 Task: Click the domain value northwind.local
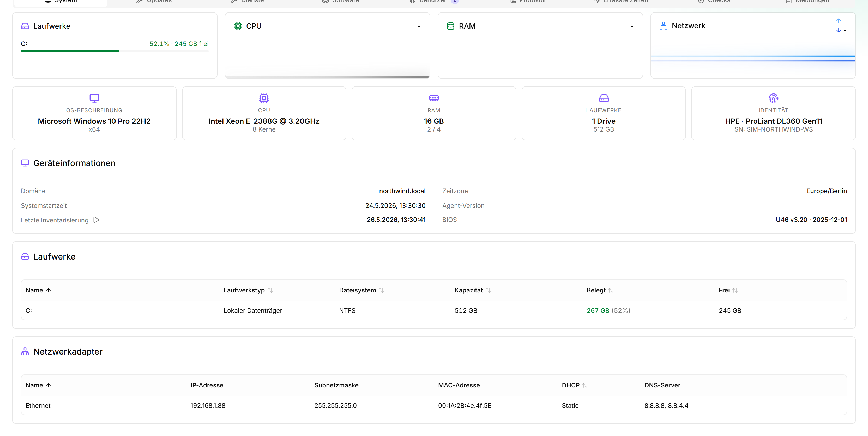pos(402,191)
